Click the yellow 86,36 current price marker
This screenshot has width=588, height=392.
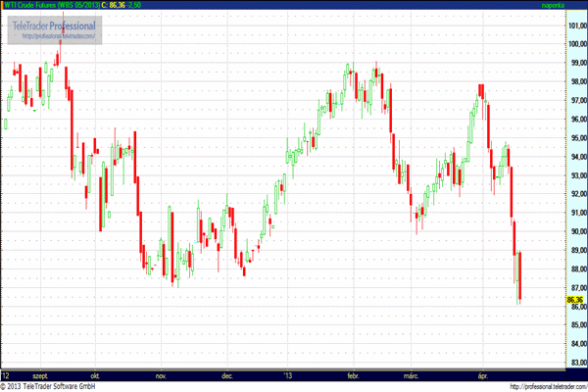575,299
